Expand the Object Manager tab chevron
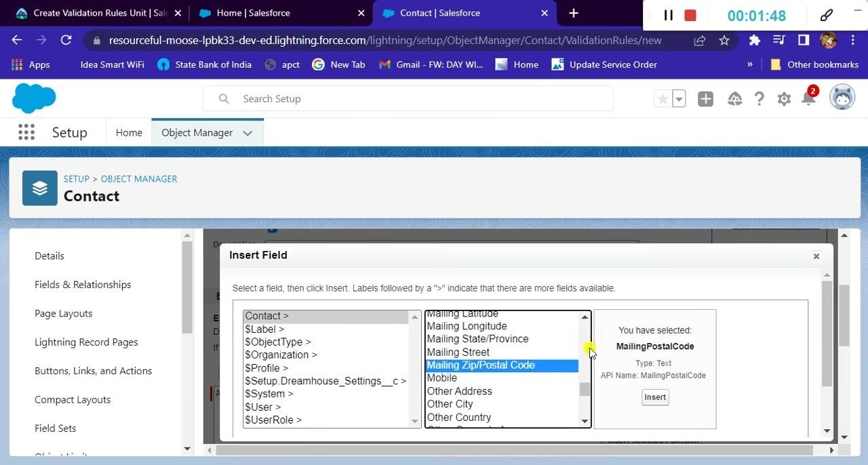The width and height of the screenshot is (868, 465). 248,133
